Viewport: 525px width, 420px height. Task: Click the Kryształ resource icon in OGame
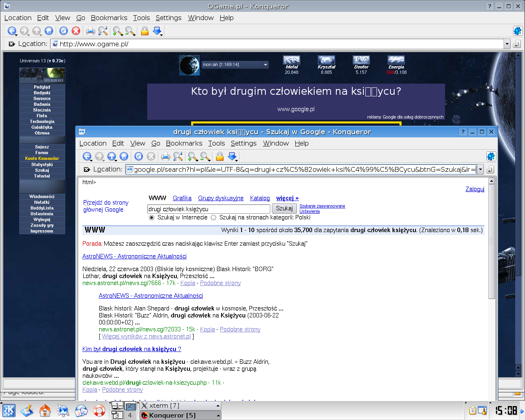326,60
